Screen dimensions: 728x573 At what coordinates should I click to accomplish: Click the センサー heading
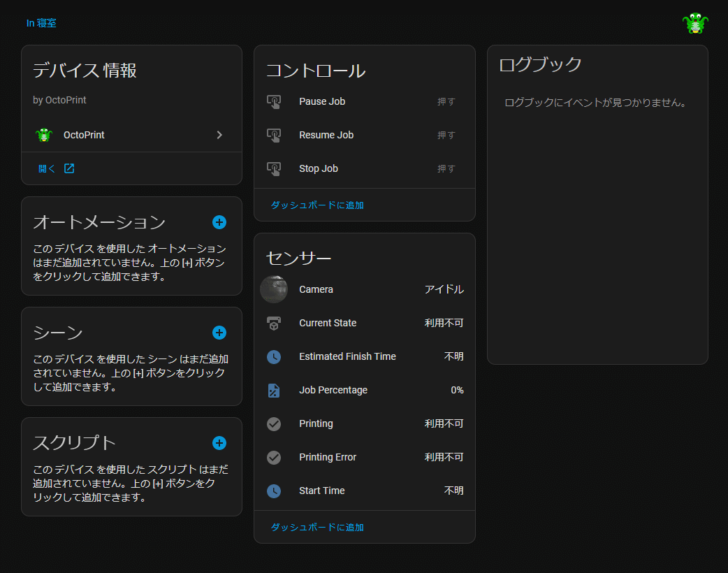[298, 258]
